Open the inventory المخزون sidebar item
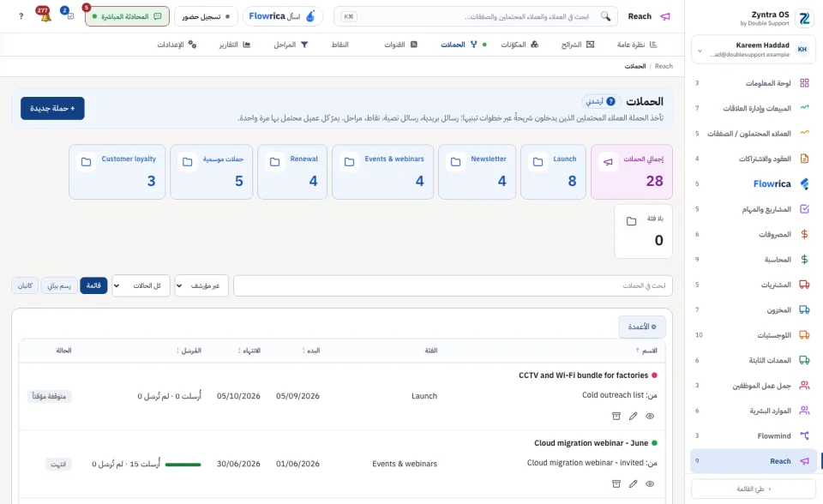The width and height of the screenshot is (823, 504). 753,309
